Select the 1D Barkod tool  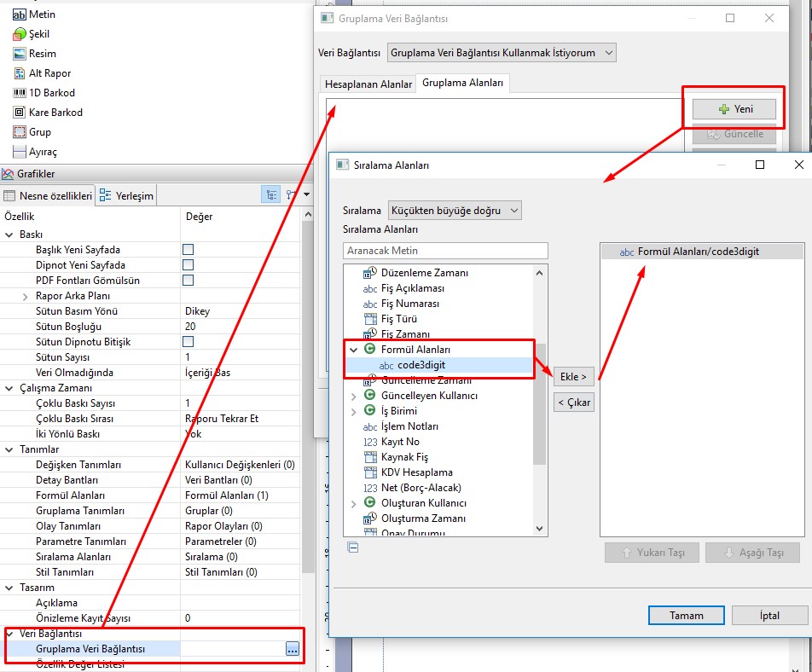(20, 93)
